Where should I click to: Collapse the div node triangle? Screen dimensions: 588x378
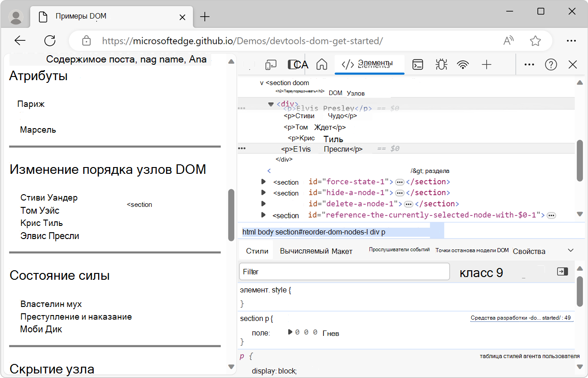pos(271,104)
